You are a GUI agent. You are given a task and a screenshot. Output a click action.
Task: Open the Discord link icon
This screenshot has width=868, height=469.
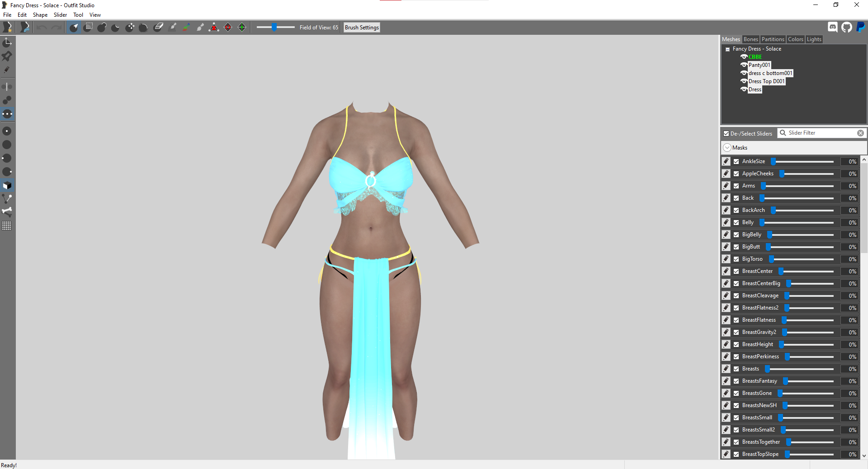point(833,27)
